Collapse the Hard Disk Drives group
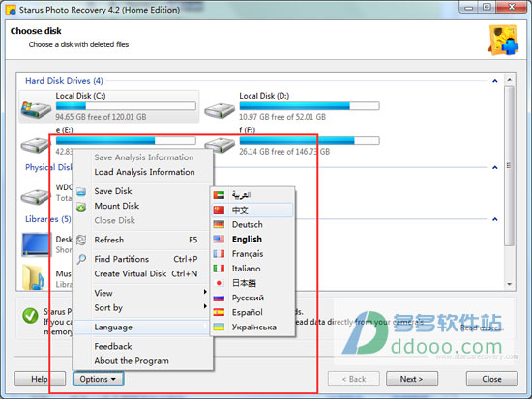The height and width of the screenshot is (399, 532). 495,81
